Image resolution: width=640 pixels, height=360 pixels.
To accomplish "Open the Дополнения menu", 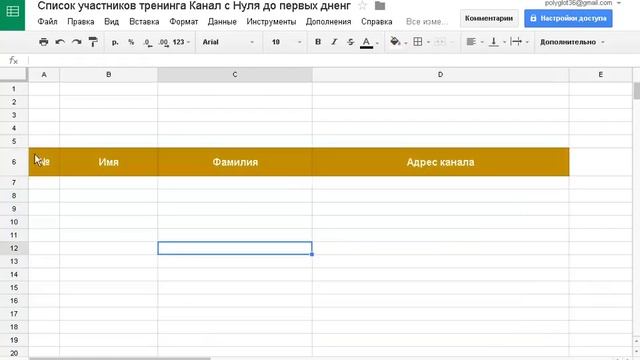I will (329, 22).
